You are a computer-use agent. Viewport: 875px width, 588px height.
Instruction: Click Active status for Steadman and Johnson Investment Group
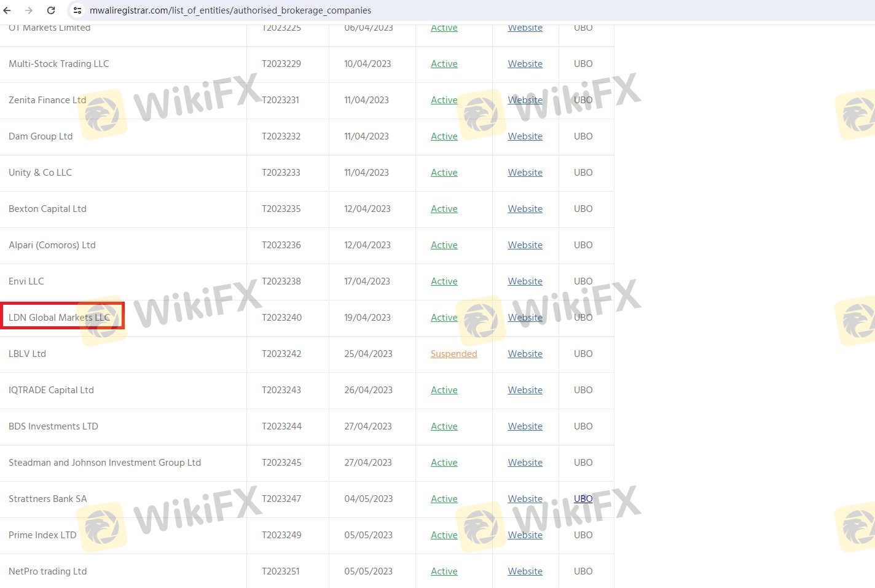[444, 463]
